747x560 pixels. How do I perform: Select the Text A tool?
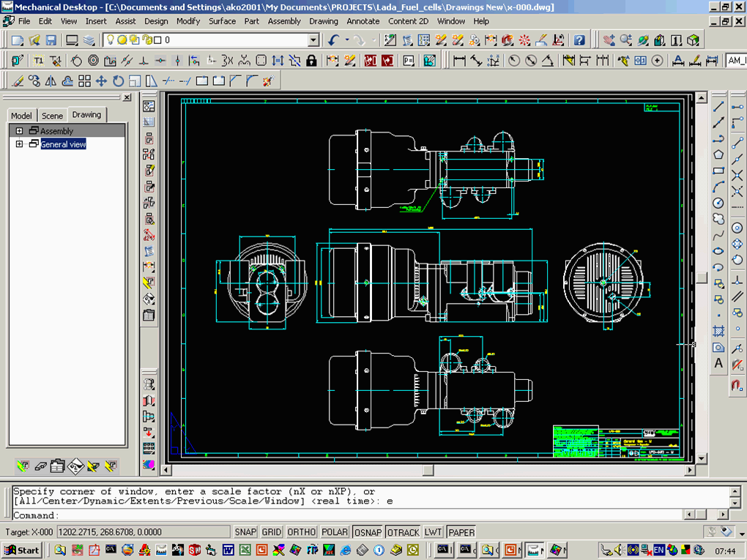pos(718,363)
